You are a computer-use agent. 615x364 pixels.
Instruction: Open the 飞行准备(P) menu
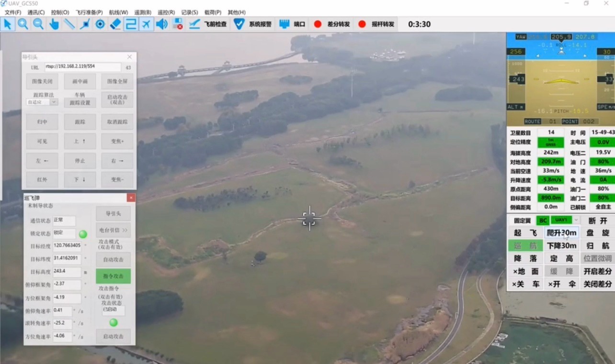tap(89, 12)
